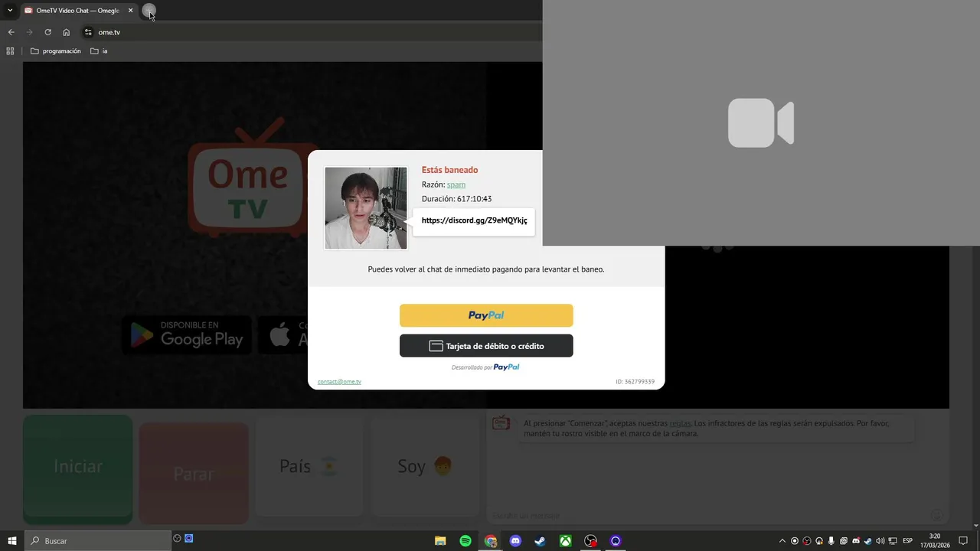Open Steam from the taskbar
980x551 pixels.
(540, 541)
